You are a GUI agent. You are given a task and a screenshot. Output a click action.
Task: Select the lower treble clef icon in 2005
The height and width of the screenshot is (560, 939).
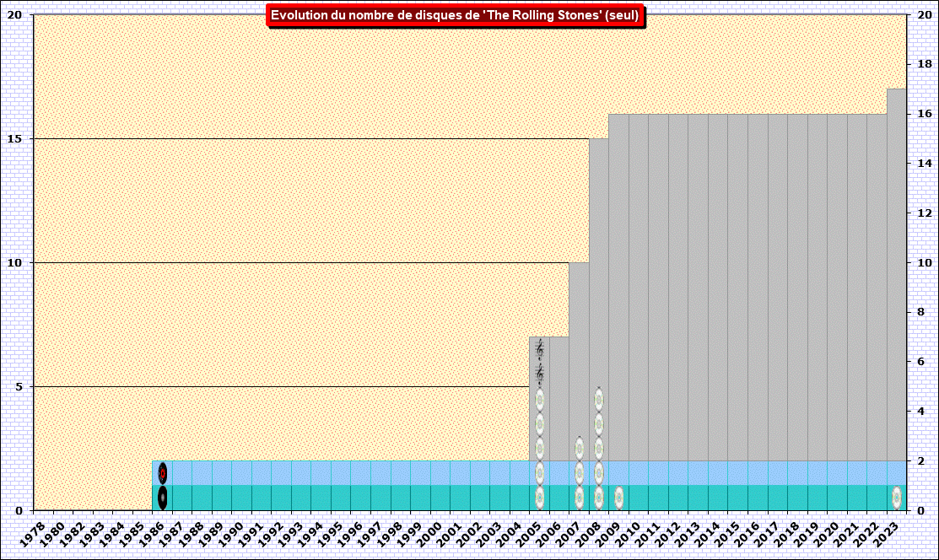[x=540, y=374]
